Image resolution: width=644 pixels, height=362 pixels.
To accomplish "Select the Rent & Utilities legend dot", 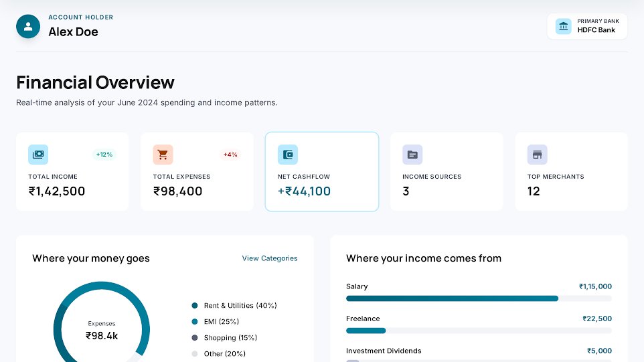I will coord(195,306).
